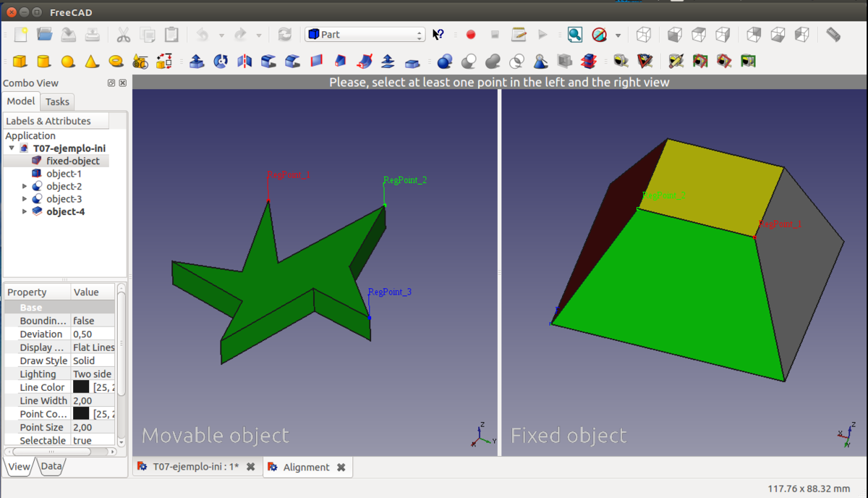868x498 pixels.
Task: Click the Revolve shape tool
Action: [221, 62]
